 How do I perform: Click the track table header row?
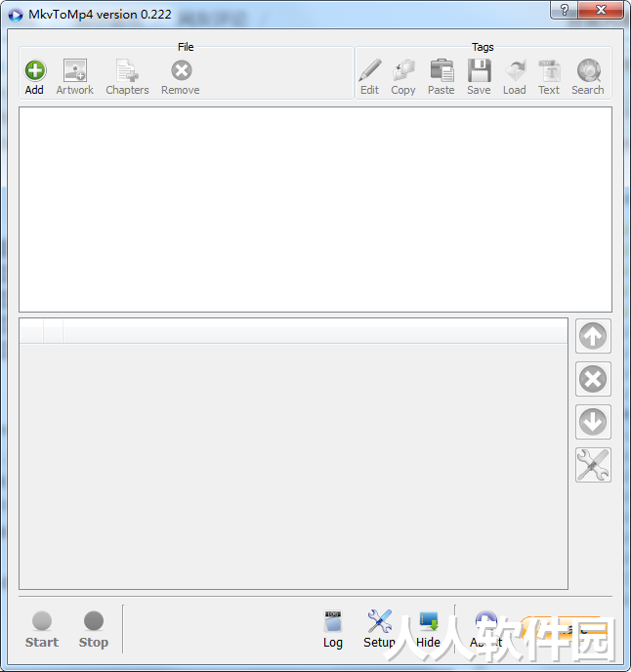(x=294, y=332)
